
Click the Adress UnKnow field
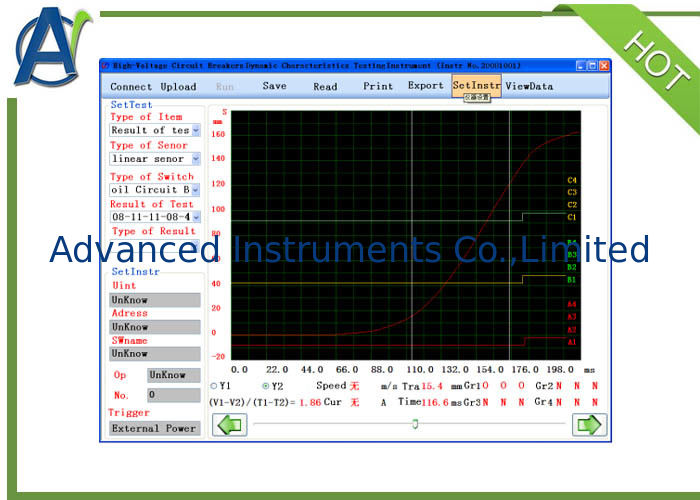pyautogui.click(x=155, y=327)
